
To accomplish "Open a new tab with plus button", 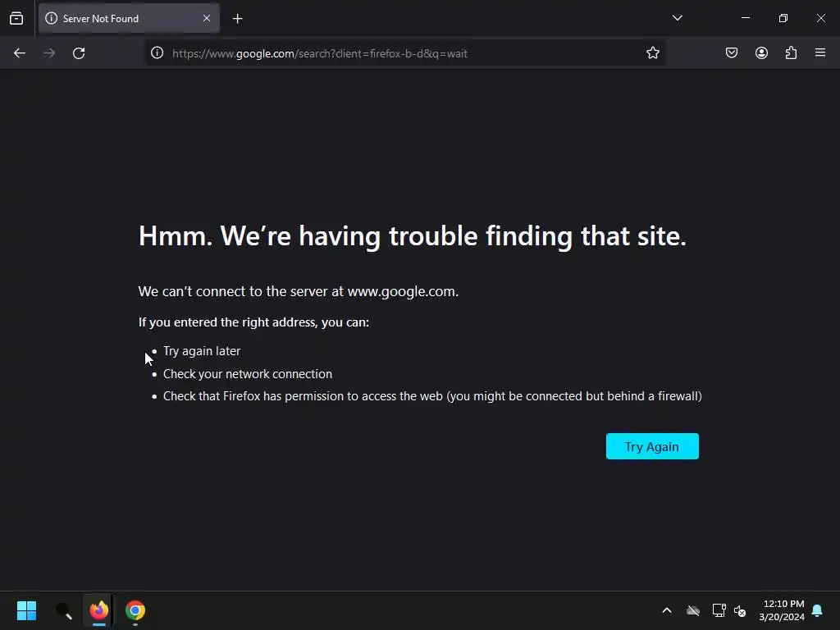I will pos(238,19).
